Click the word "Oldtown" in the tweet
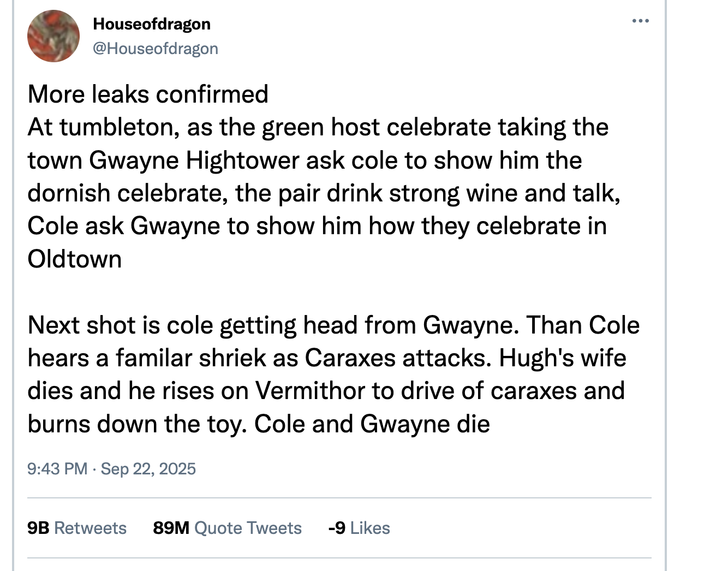This screenshot has height=571, width=728. [75, 259]
